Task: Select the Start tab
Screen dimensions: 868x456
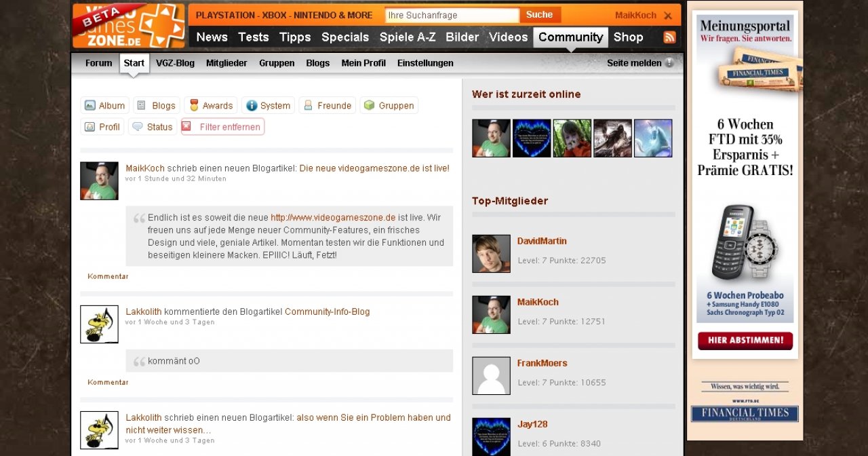Action: [x=134, y=63]
